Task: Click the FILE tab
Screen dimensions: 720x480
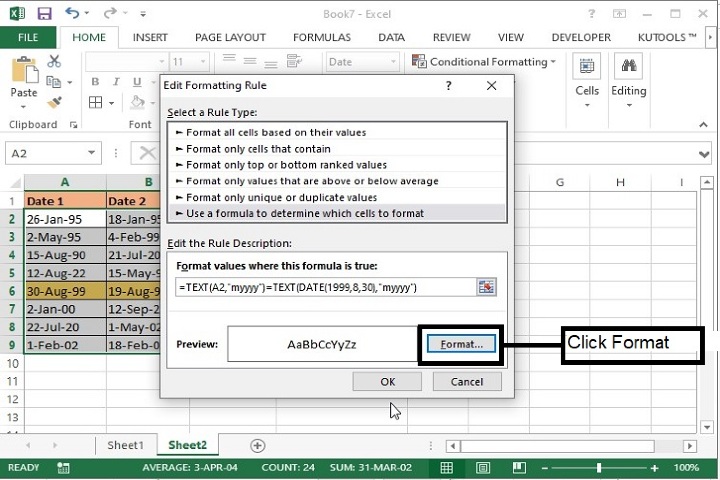Action: pyautogui.click(x=28, y=37)
